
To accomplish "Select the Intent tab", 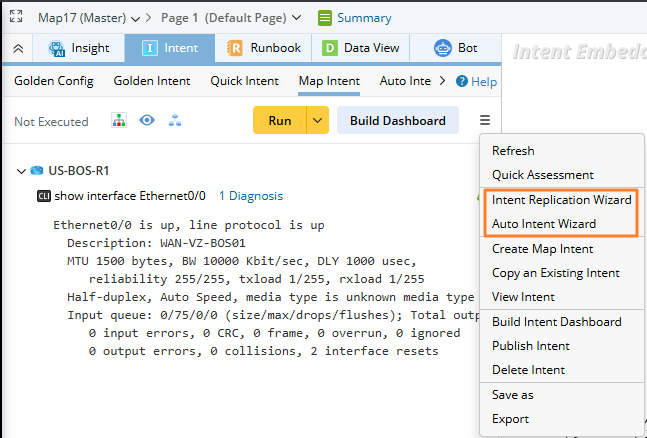I will (x=170, y=48).
